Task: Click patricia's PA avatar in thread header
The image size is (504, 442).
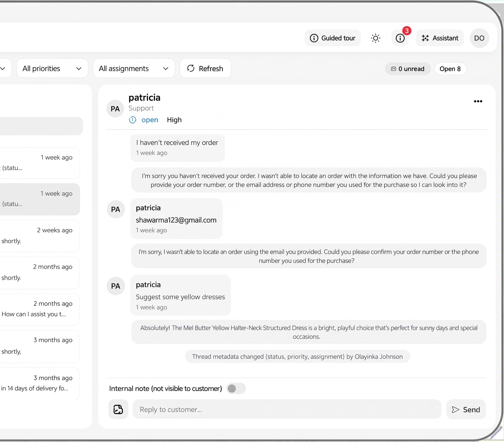Action: [115, 109]
